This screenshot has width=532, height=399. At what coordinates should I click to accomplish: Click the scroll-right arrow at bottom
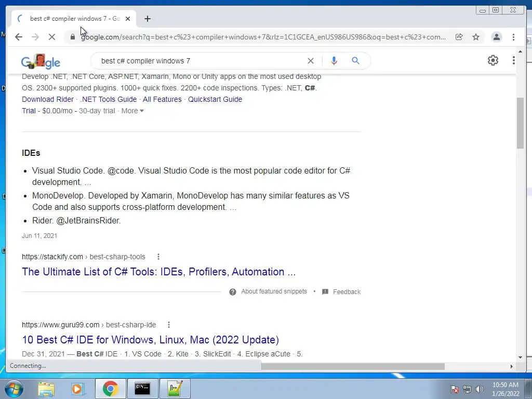tap(512, 366)
